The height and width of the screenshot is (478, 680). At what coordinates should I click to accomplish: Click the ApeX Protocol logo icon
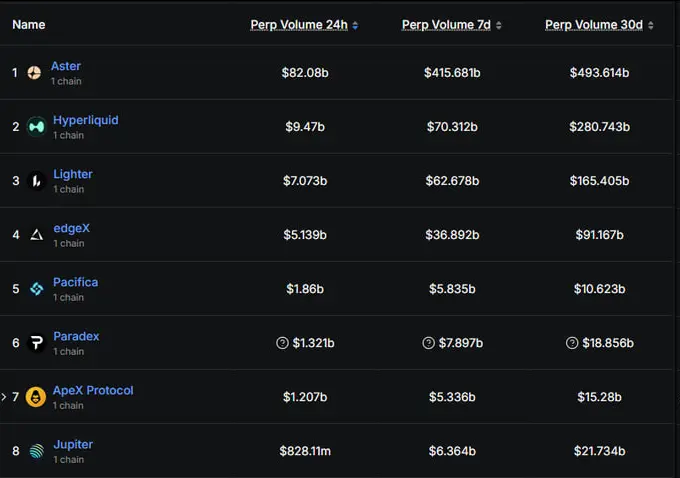[36, 397]
